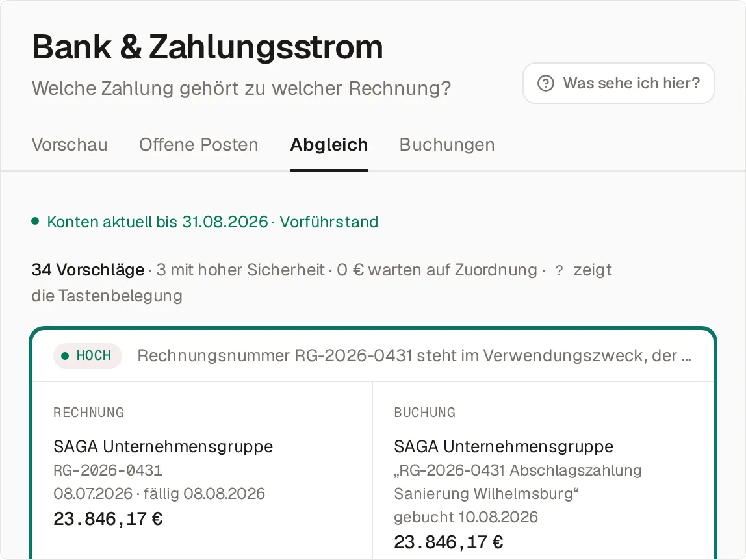The image size is (746, 560).
Task: Switch to the Vorschau tab
Action: [x=70, y=145]
